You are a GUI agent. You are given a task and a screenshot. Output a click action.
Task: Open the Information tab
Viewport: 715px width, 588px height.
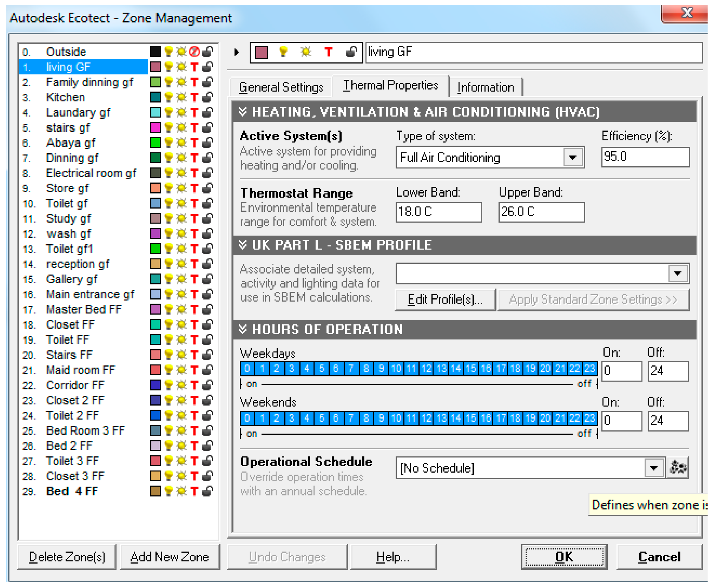485,87
